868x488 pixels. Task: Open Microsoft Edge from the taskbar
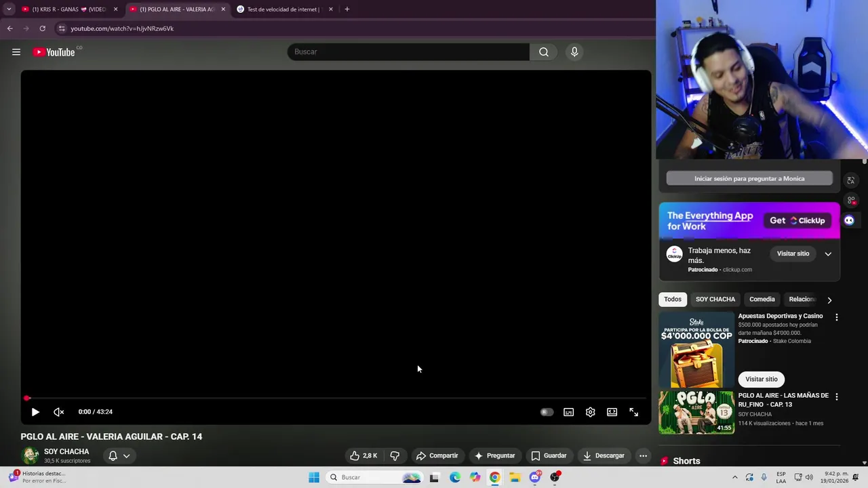(455, 477)
